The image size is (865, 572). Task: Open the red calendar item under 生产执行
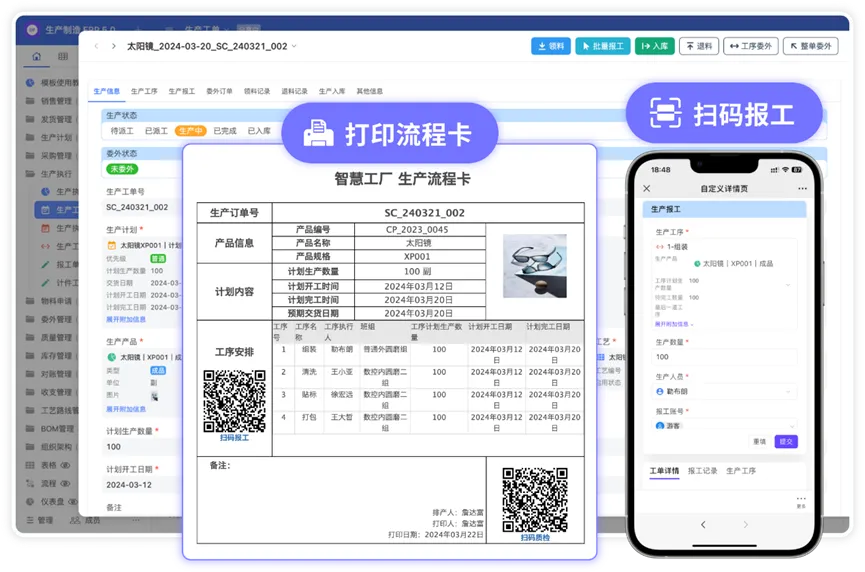coord(60,228)
